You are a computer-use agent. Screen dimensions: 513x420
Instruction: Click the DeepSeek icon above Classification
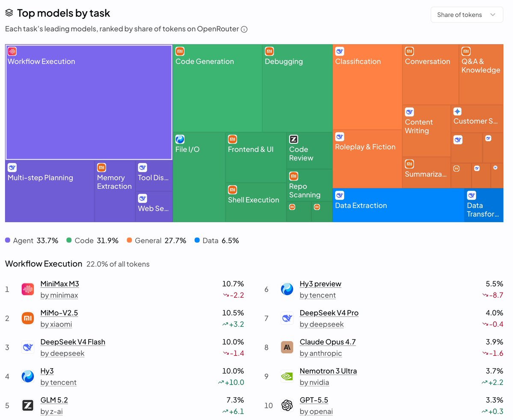(x=340, y=51)
